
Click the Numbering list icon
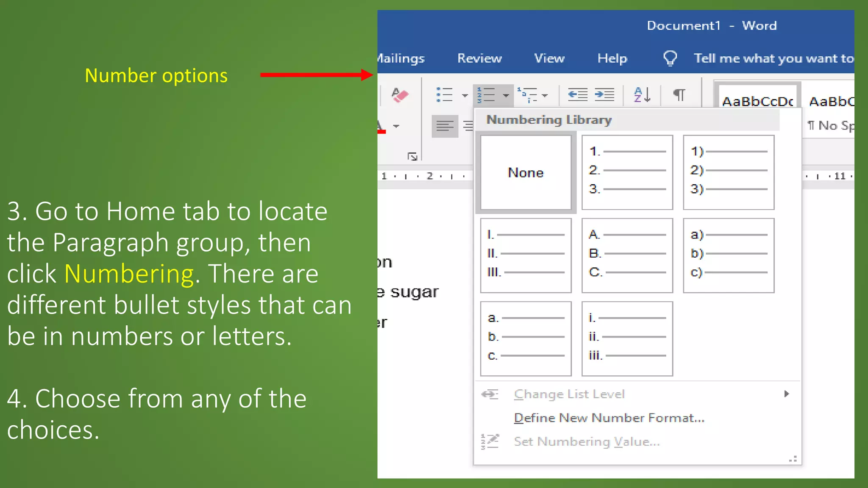click(x=486, y=95)
